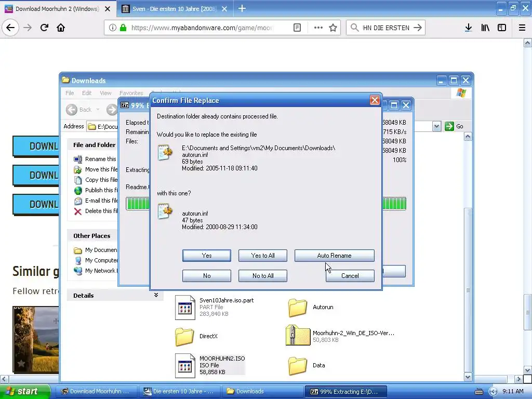Click keyboard icon in system tray
532x399 pixels.
point(478,392)
